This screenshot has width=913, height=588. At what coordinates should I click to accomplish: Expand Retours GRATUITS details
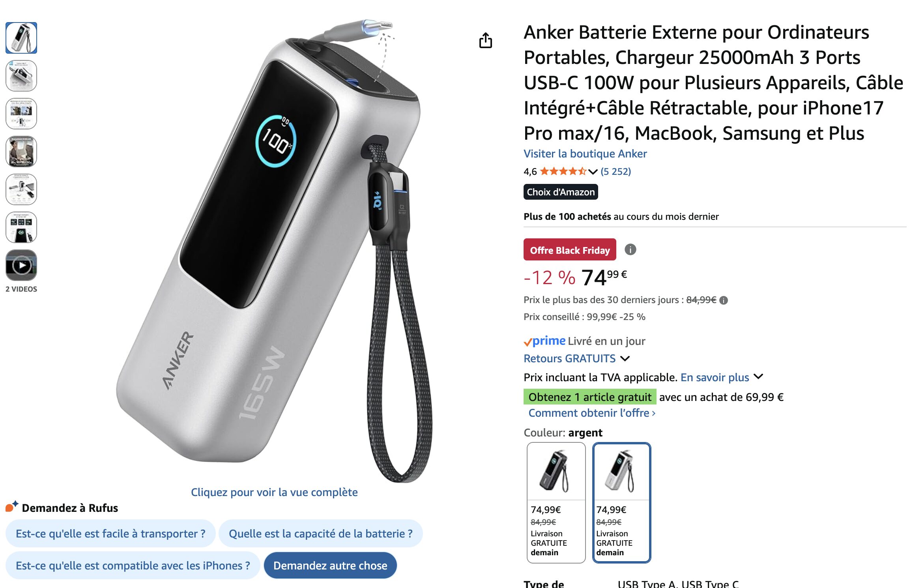coord(576,358)
